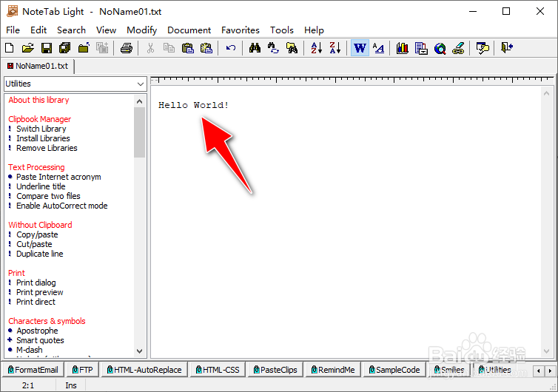Image resolution: width=558 pixels, height=392 pixels.
Task: Run the Duplicate line clip
Action: (40, 254)
